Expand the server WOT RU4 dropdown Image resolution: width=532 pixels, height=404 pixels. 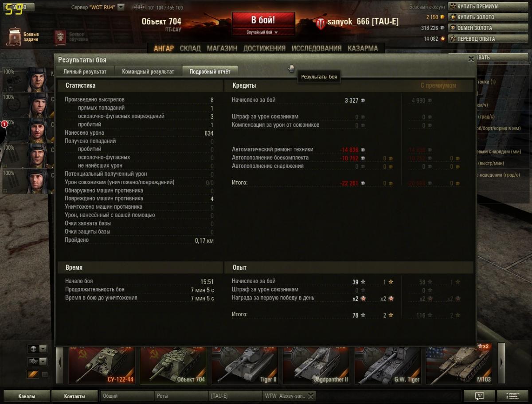pyautogui.click(x=121, y=8)
